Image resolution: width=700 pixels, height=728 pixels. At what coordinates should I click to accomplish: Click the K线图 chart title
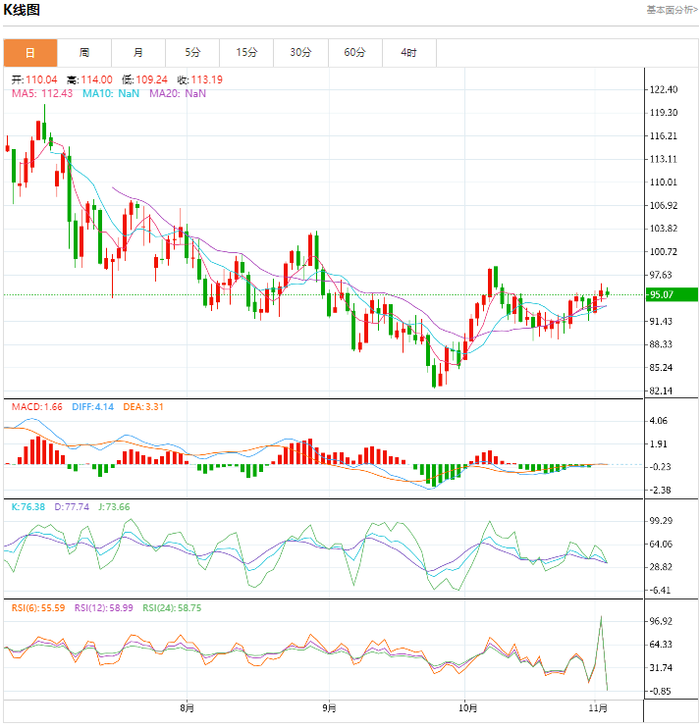22,10
